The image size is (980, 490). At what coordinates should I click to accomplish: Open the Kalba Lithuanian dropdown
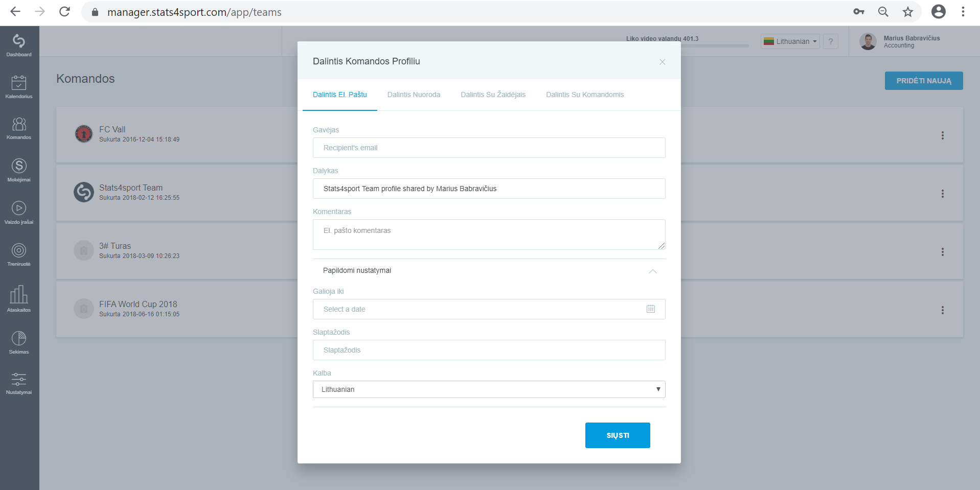coord(489,389)
